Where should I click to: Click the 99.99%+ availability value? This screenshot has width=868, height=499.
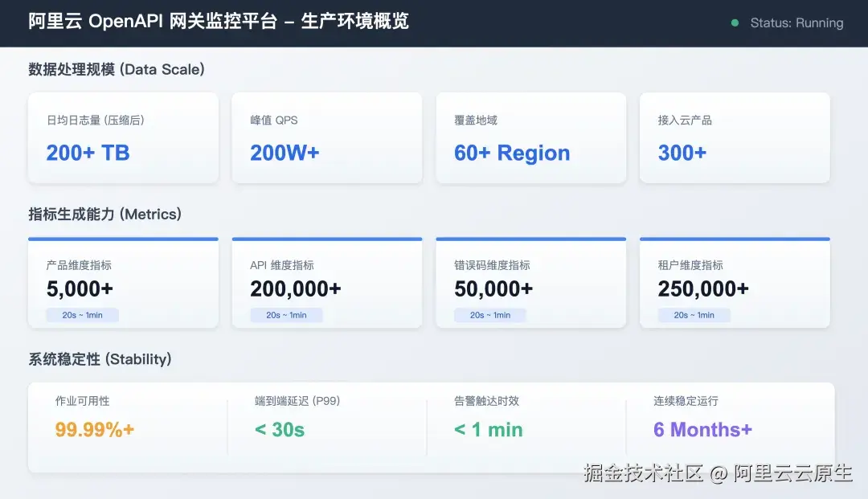[x=93, y=429]
